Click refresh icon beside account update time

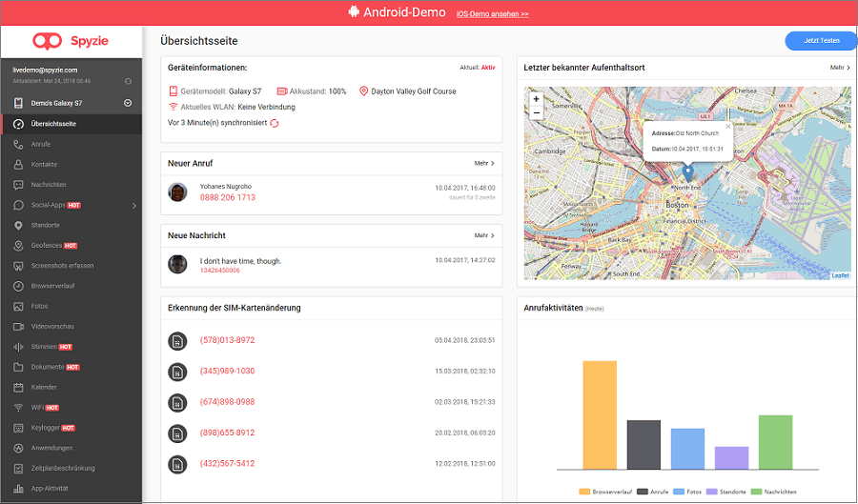(128, 81)
